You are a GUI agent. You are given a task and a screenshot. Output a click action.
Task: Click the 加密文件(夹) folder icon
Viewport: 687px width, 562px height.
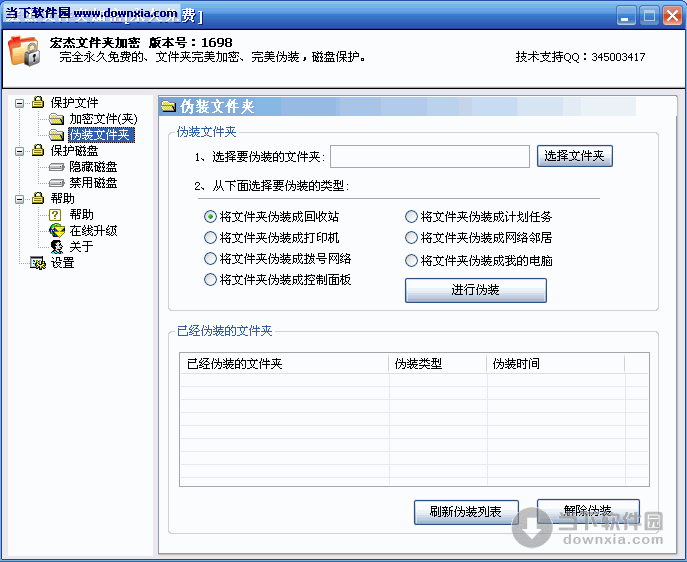pyautogui.click(x=57, y=119)
